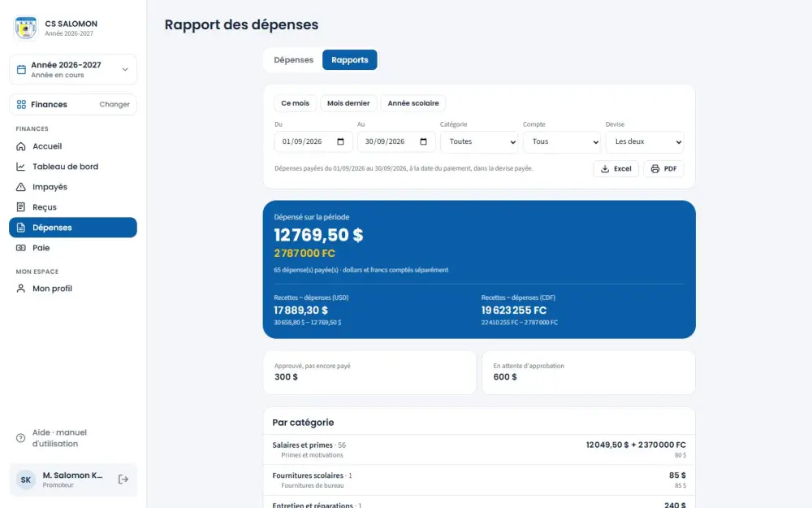
Task: Click the Accueil home icon
Action: click(21, 146)
